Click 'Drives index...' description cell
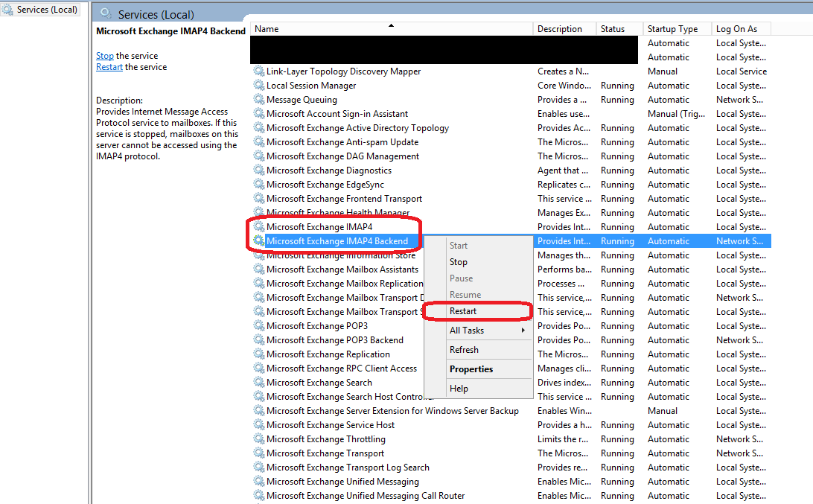Screen dimensions: 813x504 click(x=564, y=382)
